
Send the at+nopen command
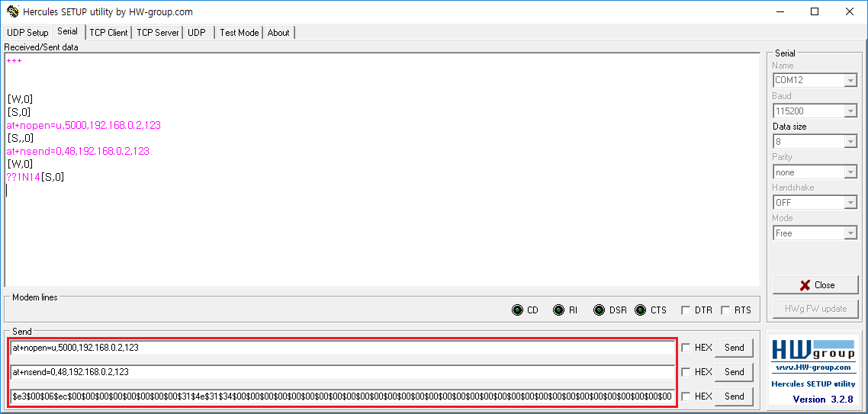pyautogui.click(x=734, y=348)
